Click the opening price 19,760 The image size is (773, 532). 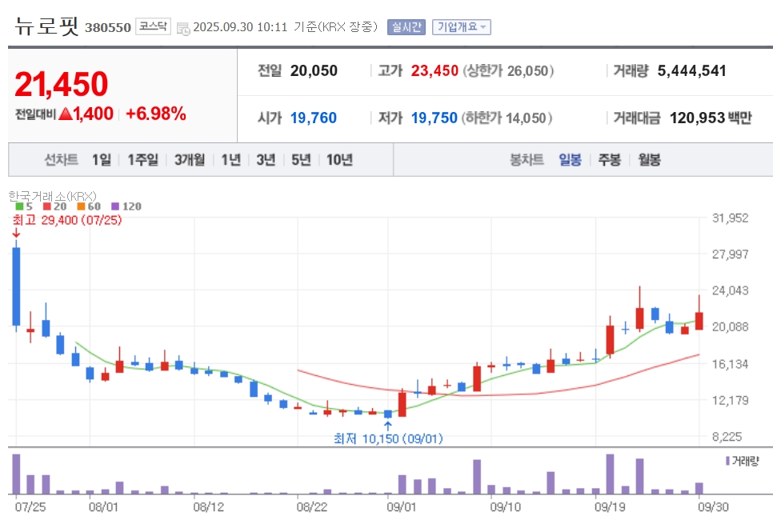click(314, 118)
